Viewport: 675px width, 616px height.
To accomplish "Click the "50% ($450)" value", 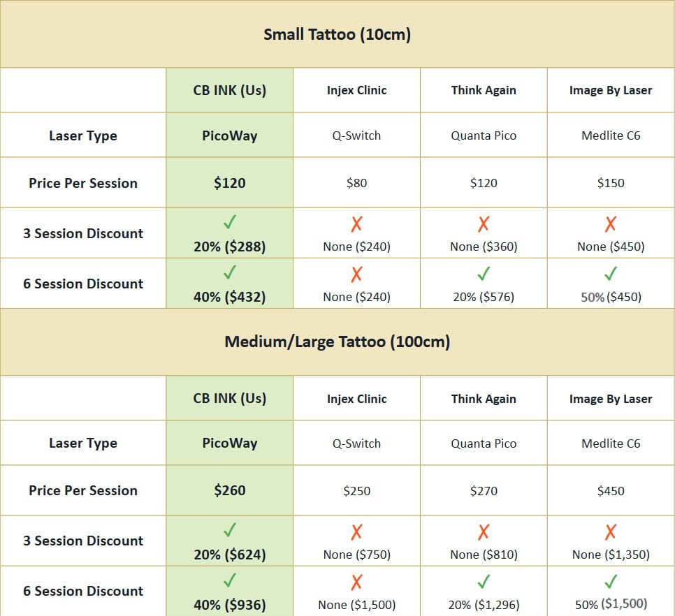I will click(x=611, y=298).
